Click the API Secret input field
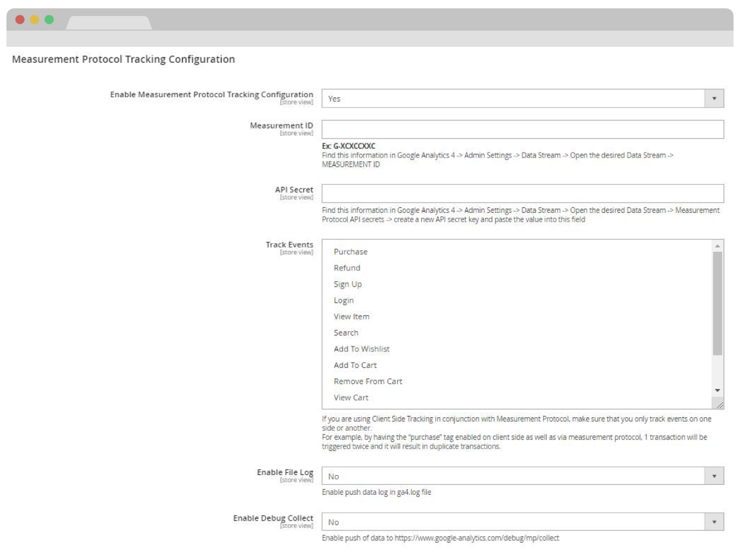Screen dimensions: 740x560 (x=522, y=193)
